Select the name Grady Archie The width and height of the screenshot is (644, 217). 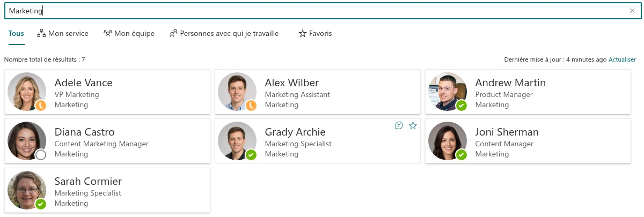295,132
